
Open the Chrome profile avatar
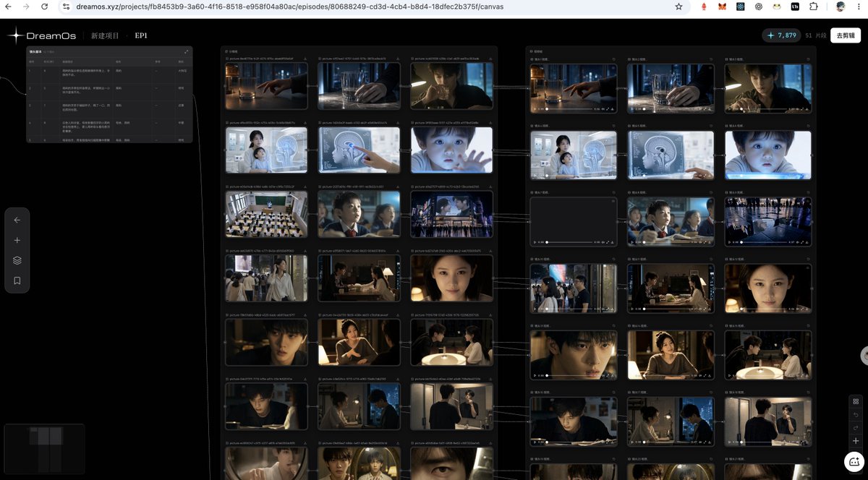[x=841, y=7]
